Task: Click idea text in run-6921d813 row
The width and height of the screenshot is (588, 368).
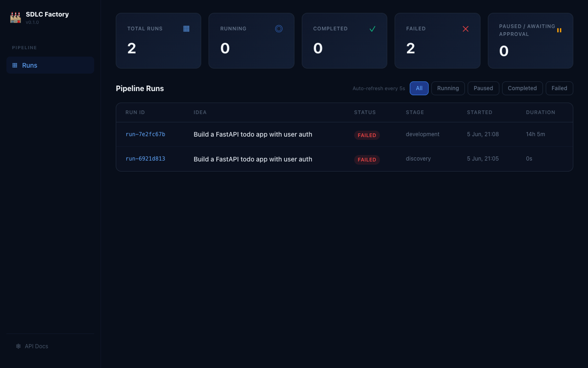Action: [253, 159]
